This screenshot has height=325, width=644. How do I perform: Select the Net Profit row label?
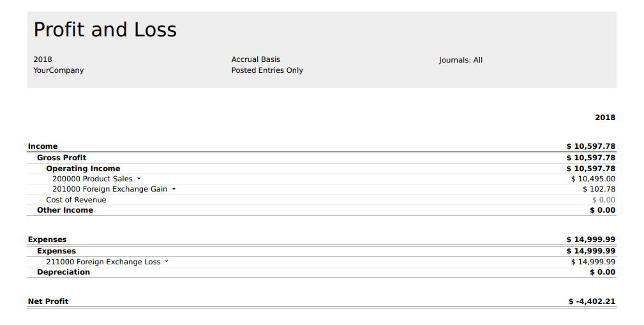click(48, 301)
